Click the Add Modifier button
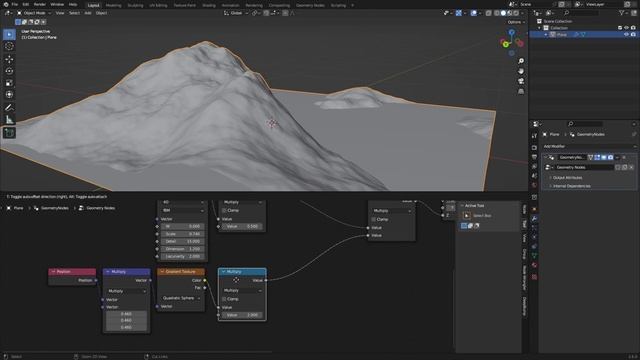 click(x=589, y=146)
